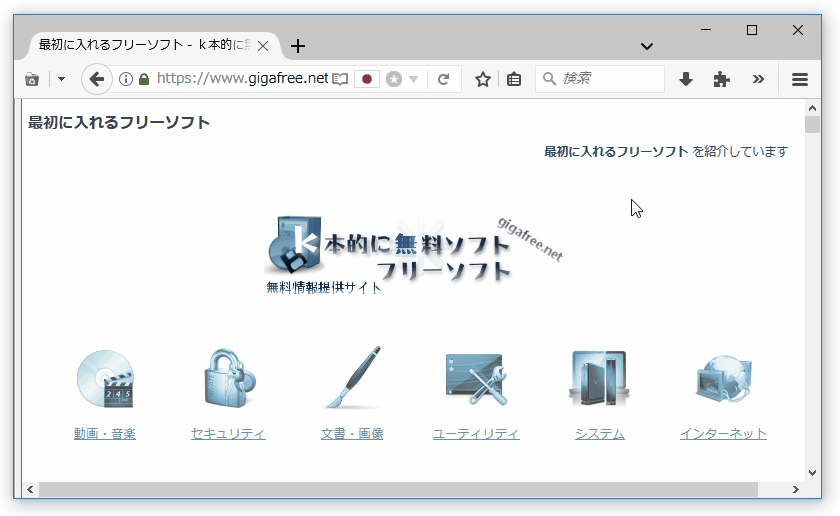
Task: Open the bookmarks list icon
Action: tap(514, 79)
